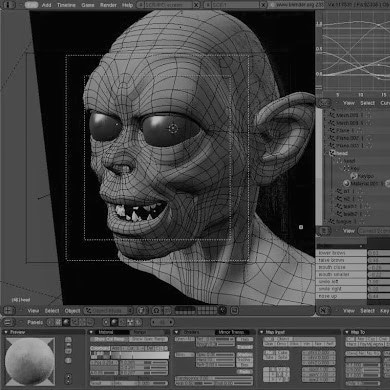Select the mouth close shape key row
Viewport: 390px width, 390px height.
click(x=341, y=267)
